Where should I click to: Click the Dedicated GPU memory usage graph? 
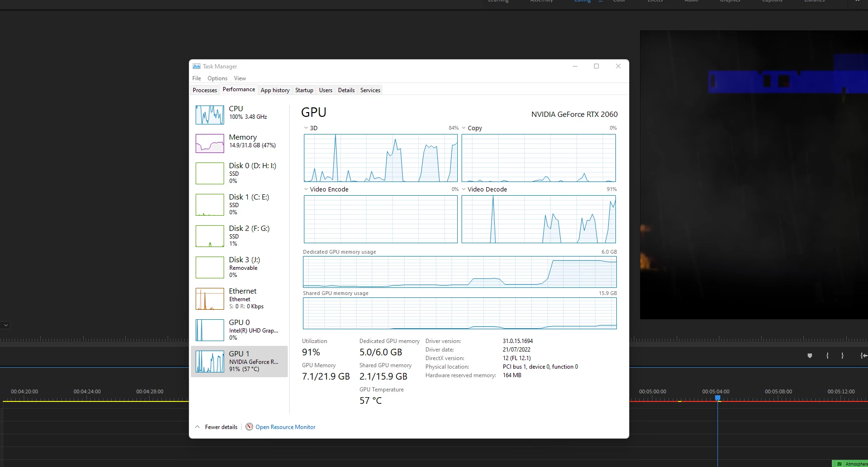[460, 272]
